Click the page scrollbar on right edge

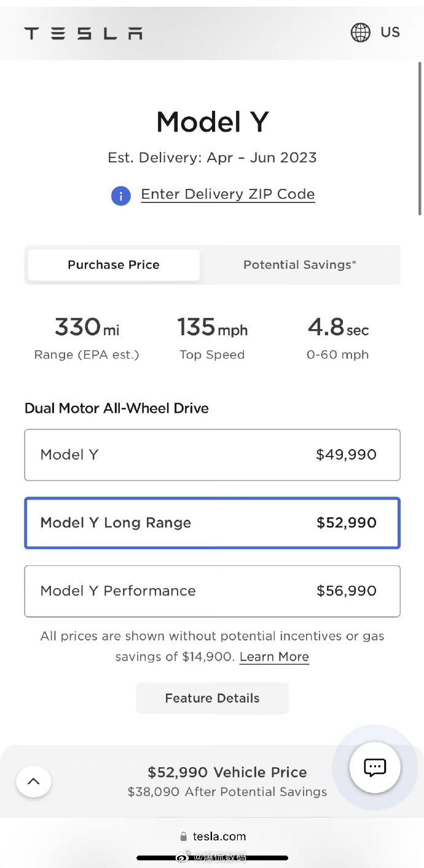tap(420, 138)
